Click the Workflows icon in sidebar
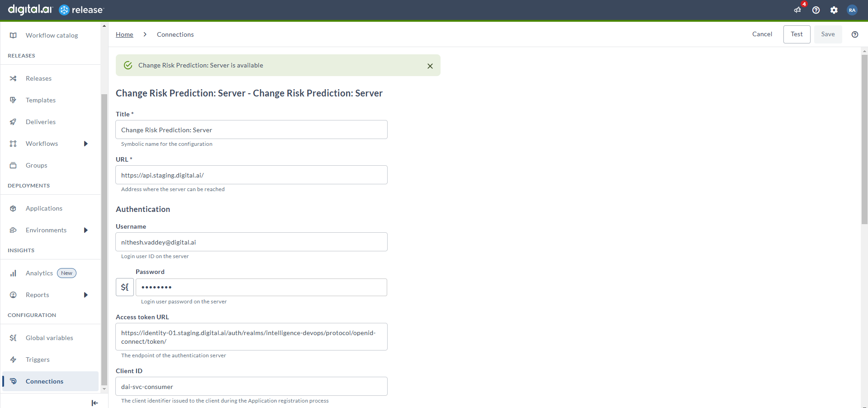 [x=13, y=144]
